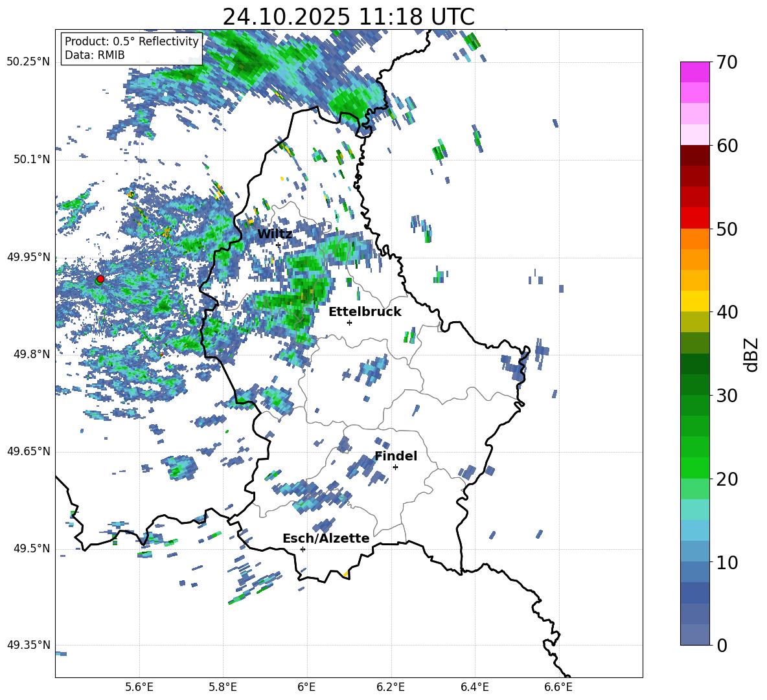Click the 6°E longitude label
767x700 pixels.
tap(306, 687)
